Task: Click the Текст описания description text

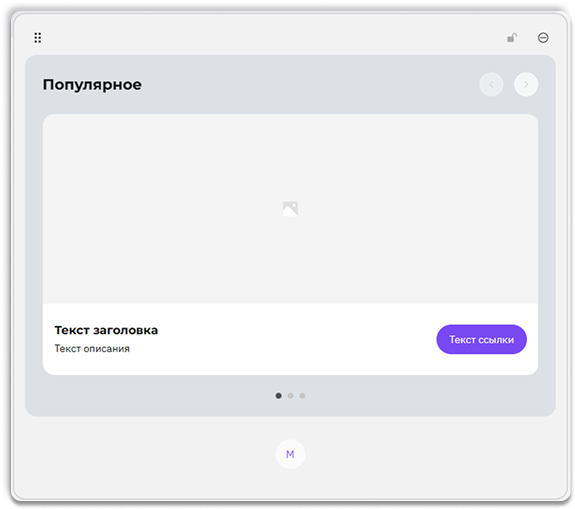Action: (x=92, y=348)
